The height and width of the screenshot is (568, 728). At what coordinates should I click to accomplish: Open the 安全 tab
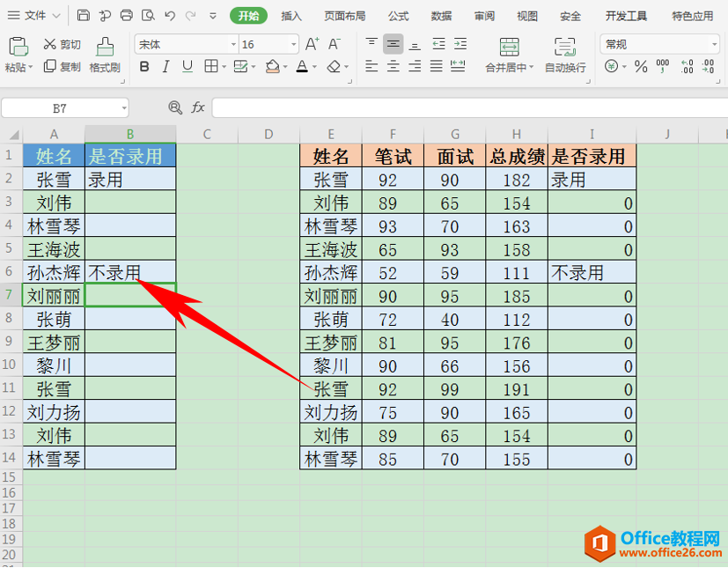pos(570,16)
